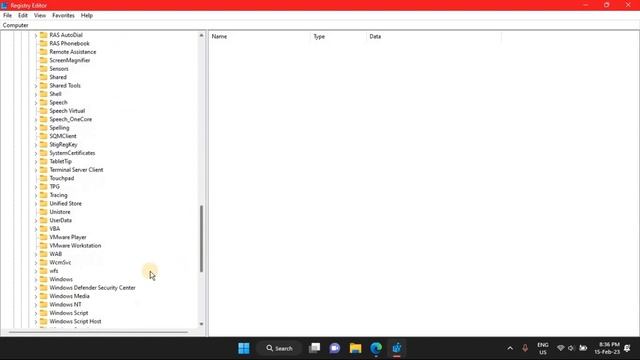Select the TPG folder icon
This screenshot has height=360, width=640.
click(x=44, y=187)
